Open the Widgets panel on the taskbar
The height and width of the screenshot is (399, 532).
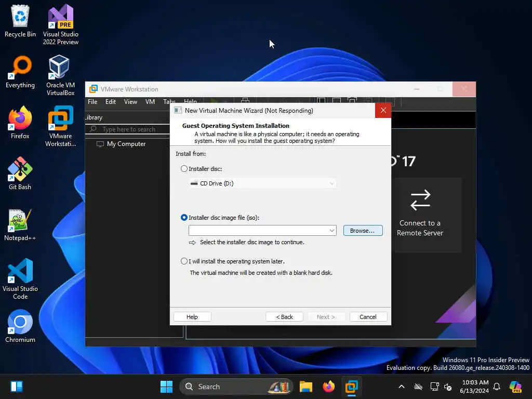(16, 387)
